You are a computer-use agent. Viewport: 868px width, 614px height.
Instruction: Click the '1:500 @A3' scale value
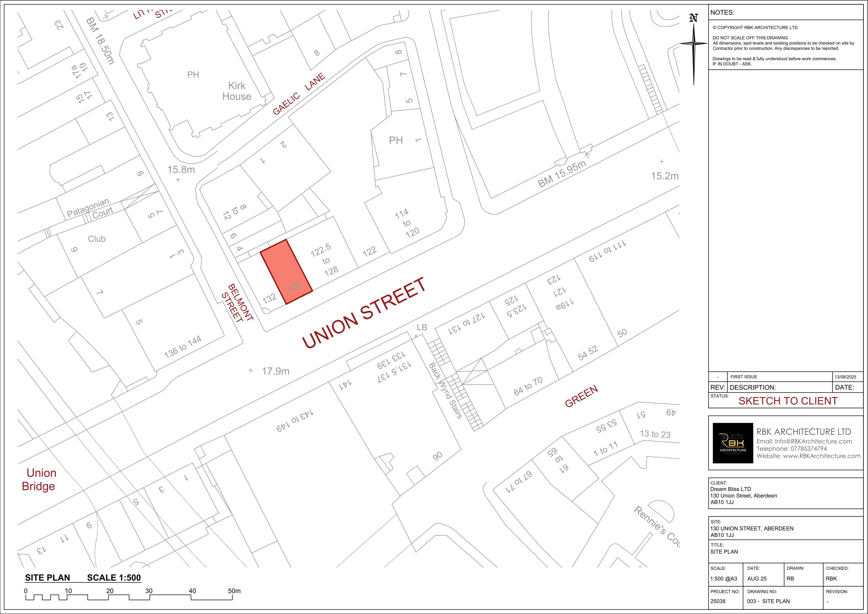(x=724, y=578)
